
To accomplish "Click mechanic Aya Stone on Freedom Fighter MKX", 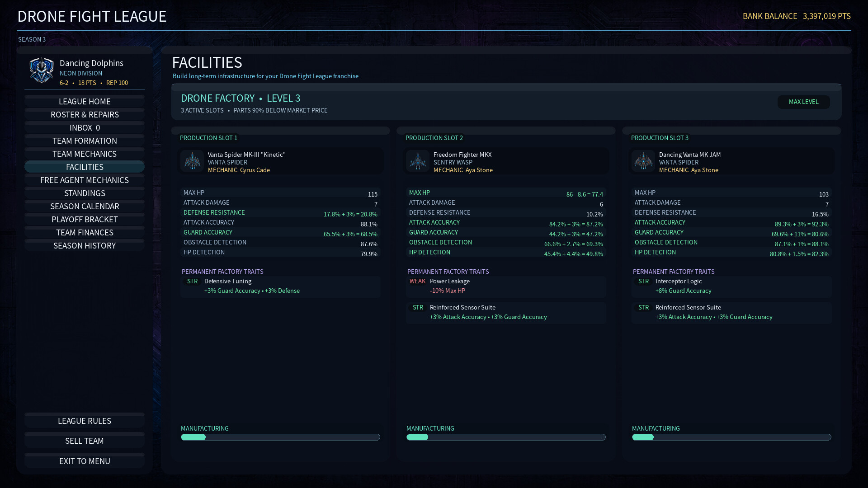I will click(x=479, y=170).
